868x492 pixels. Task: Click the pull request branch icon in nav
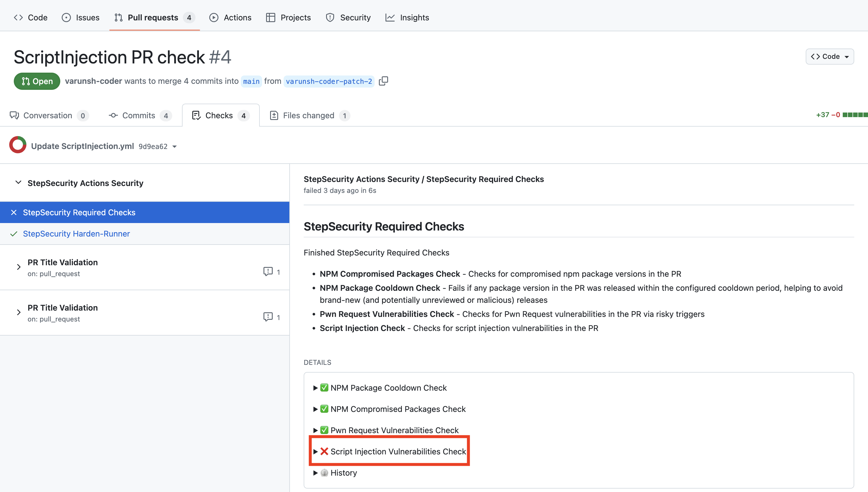pyautogui.click(x=118, y=18)
